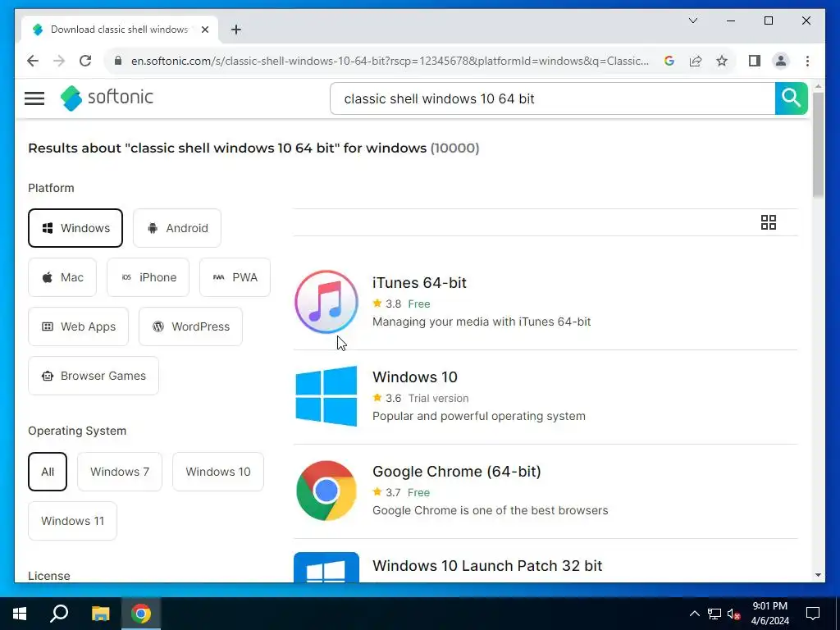Open Chrome's three-dot menu
The image size is (840, 630).
[807, 61]
